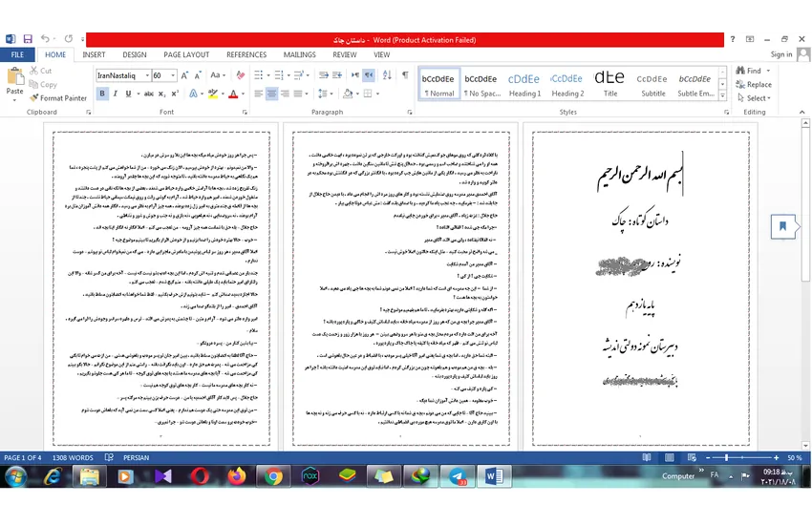Screen dimensions: 812x525
Task: Open Word Help question mark
Action: coord(733,39)
